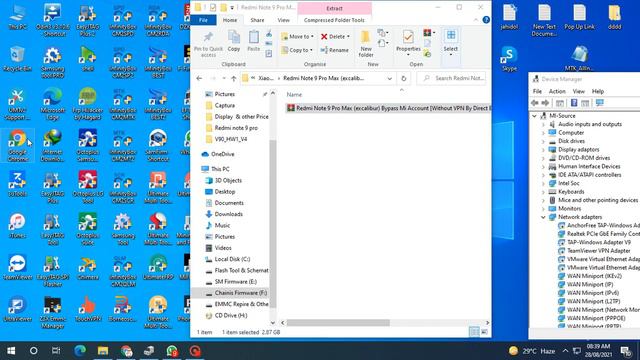Select Downloads in navigation pane

[x=229, y=214]
